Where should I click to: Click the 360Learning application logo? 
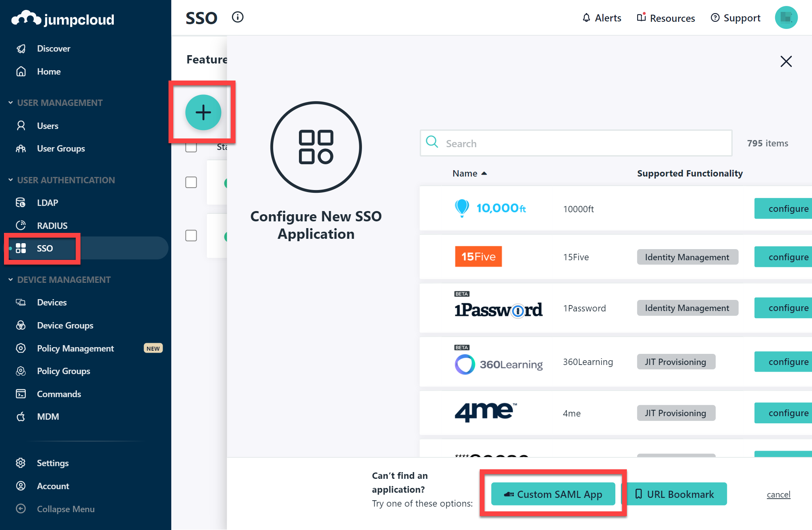tap(499, 364)
